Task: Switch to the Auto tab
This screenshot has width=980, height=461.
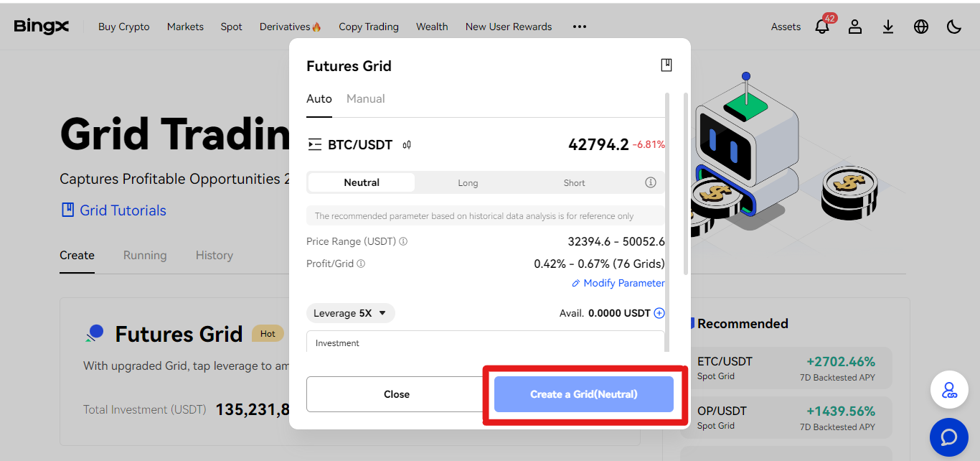Action: (x=319, y=99)
